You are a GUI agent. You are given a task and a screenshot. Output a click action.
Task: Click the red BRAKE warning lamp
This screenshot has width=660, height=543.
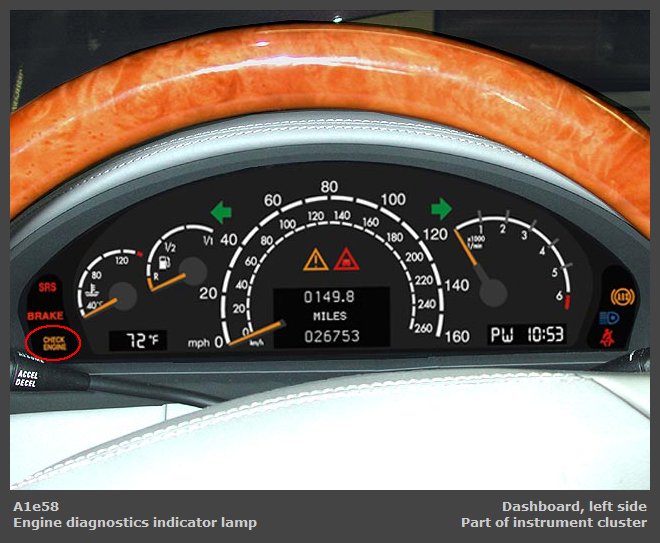(46, 316)
